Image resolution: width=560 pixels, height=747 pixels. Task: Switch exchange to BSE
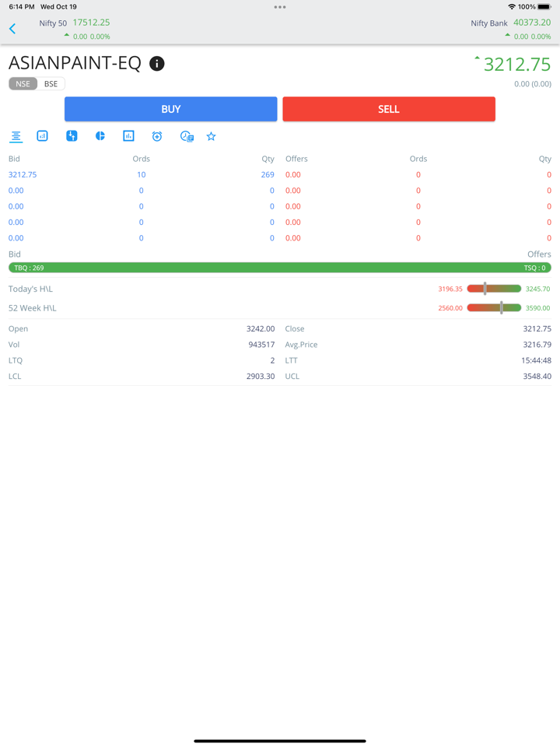[51, 84]
